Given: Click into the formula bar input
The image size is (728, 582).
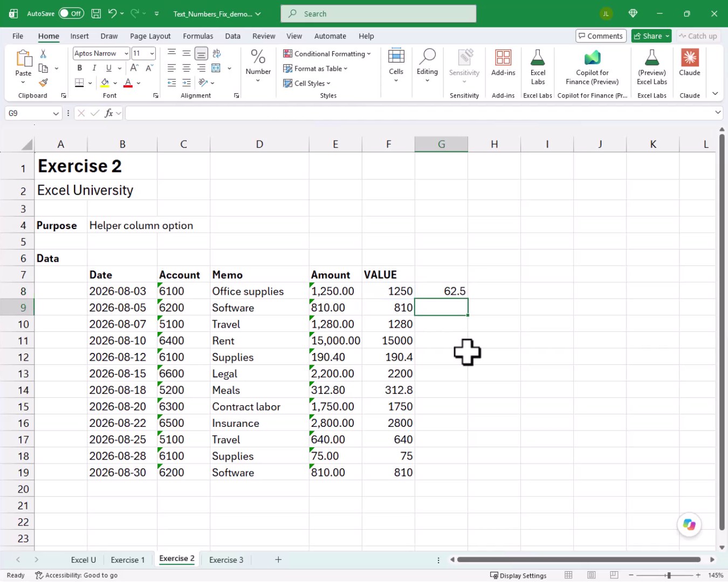Looking at the screenshot, I should [x=419, y=113].
